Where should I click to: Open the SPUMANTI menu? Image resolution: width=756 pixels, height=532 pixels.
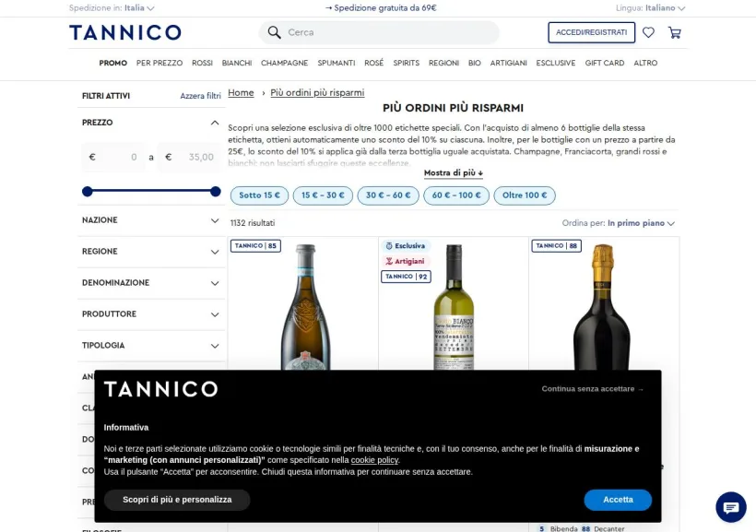pyautogui.click(x=337, y=64)
